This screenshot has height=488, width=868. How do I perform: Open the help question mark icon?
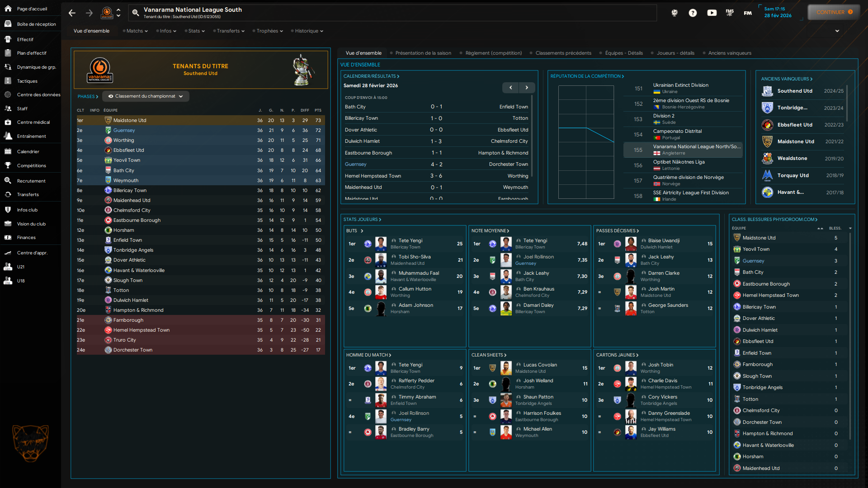point(693,13)
